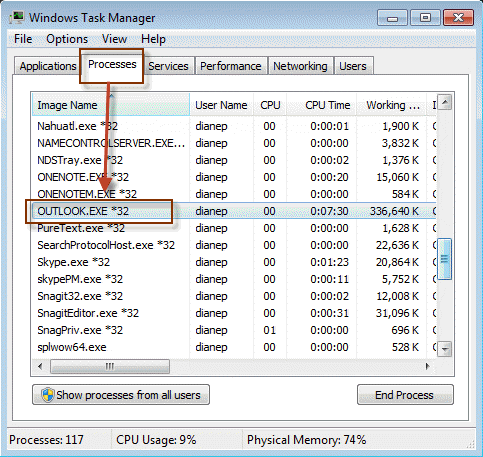Sort by CPU column header
Viewport: 483px width, 457px height.
(x=270, y=105)
